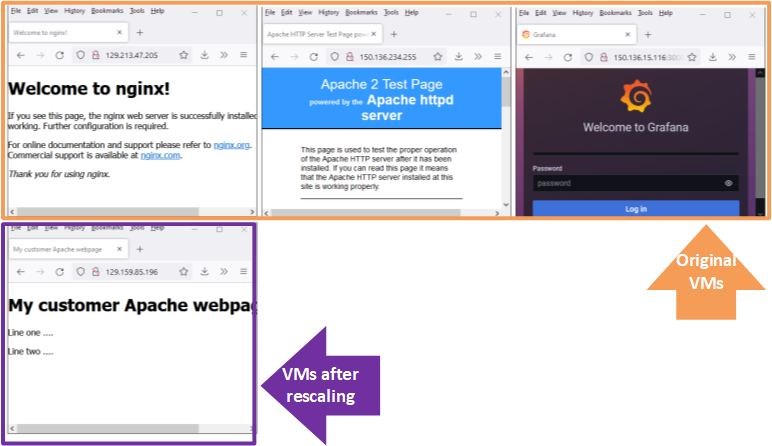This screenshot has height=446, width=772.
Task: Reload the Grafana window page
Action: [x=568, y=58]
